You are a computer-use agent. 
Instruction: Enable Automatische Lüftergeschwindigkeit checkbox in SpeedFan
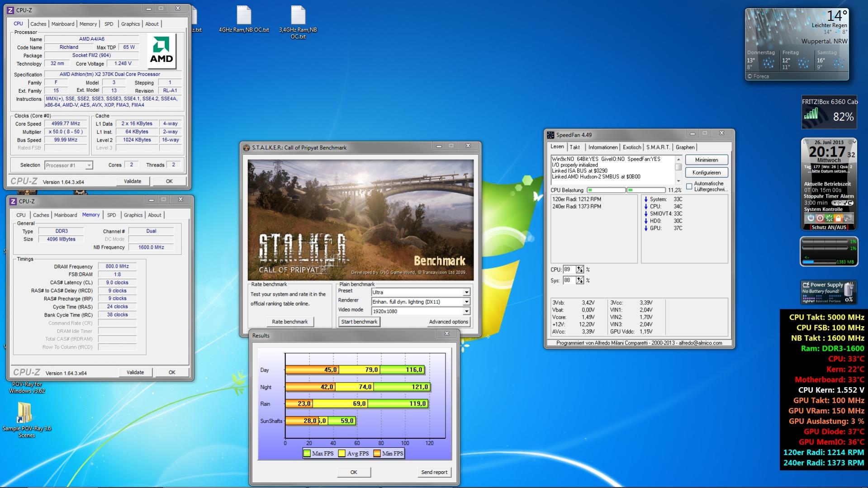(689, 186)
